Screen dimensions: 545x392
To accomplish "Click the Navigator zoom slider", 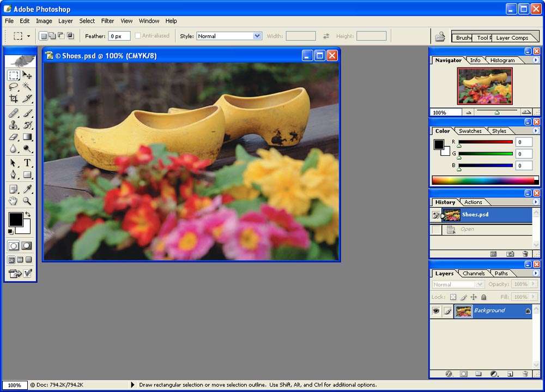I will click(x=497, y=112).
